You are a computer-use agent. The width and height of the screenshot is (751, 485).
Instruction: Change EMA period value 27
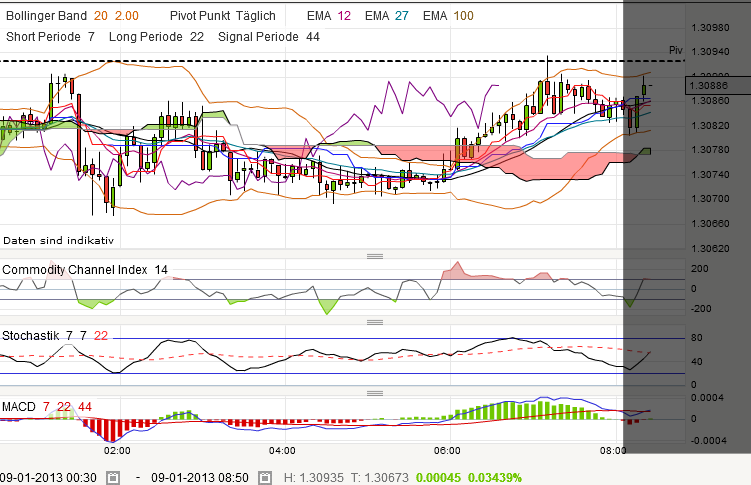401,16
